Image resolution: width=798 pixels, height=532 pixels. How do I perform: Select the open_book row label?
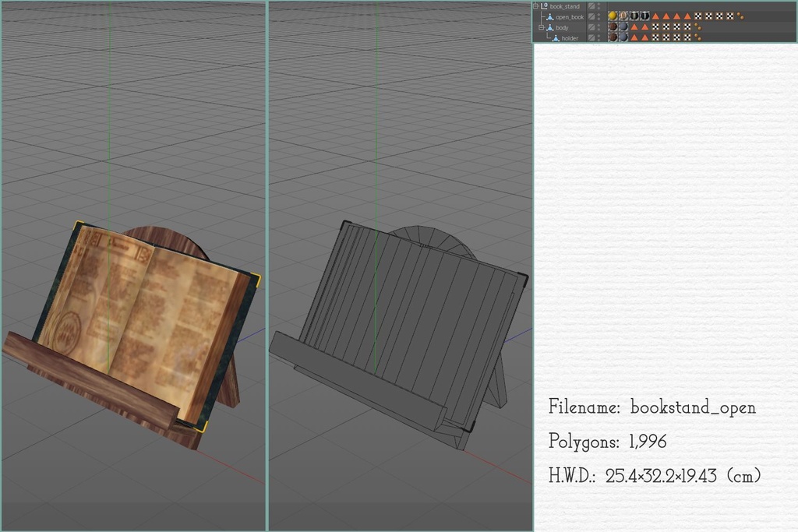(570, 17)
